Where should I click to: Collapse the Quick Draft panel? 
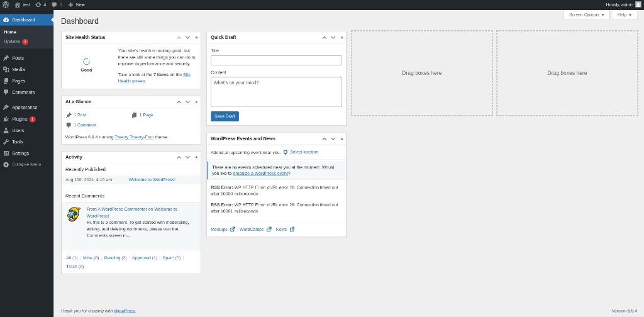pyautogui.click(x=341, y=37)
